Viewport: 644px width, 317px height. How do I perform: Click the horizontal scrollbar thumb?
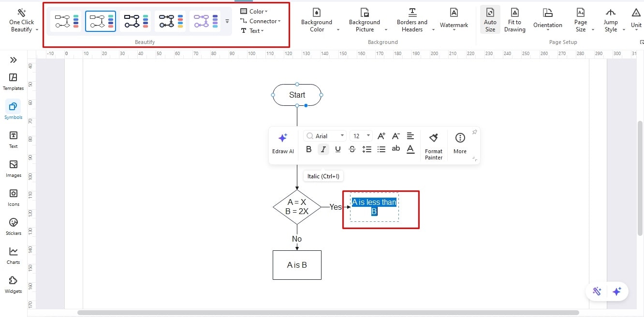[328, 313]
